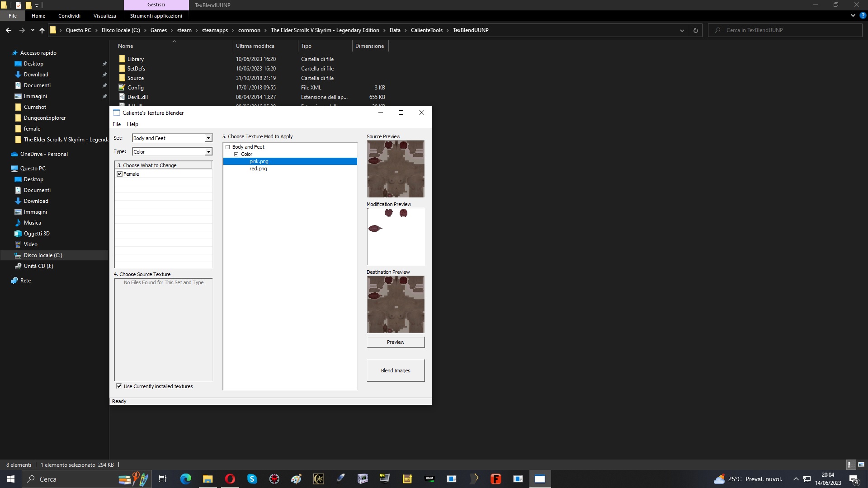Expand the address bar history dropdown
868x488 pixels.
682,30
